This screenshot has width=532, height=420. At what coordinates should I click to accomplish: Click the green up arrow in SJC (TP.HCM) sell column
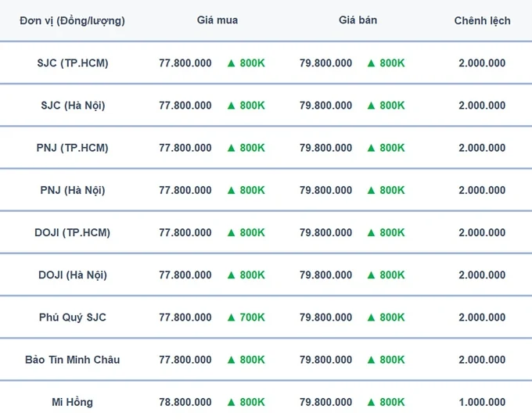point(371,63)
